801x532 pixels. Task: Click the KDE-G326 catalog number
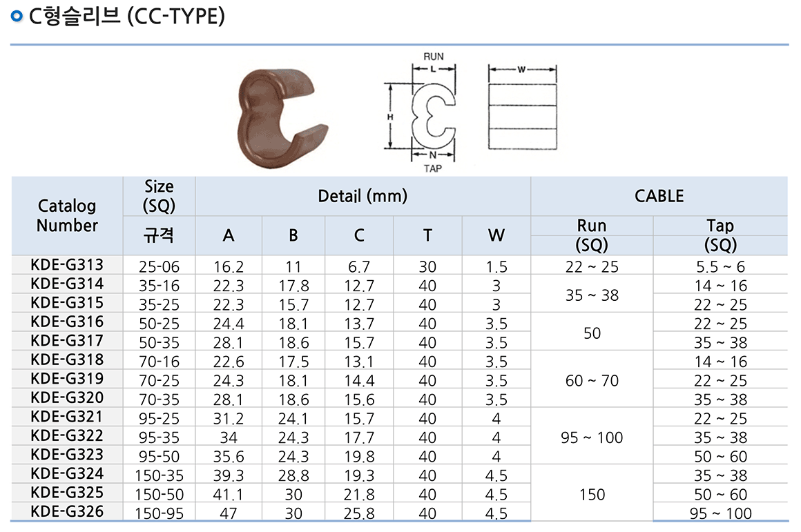pos(67,511)
